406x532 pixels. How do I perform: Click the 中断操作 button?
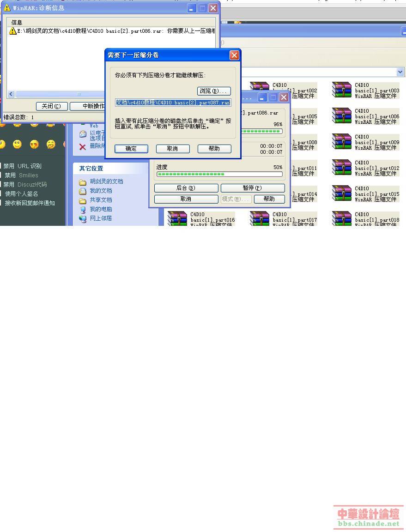click(x=88, y=106)
